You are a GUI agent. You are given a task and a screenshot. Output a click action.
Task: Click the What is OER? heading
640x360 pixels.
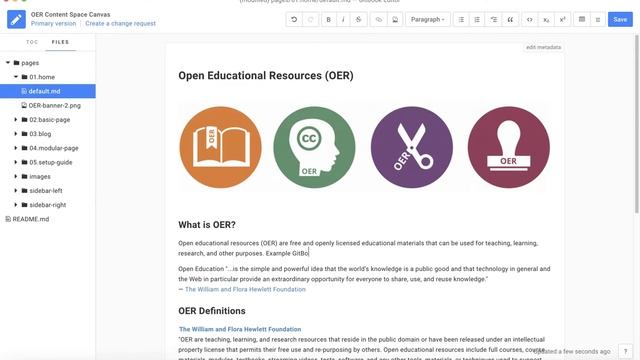point(207,225)
